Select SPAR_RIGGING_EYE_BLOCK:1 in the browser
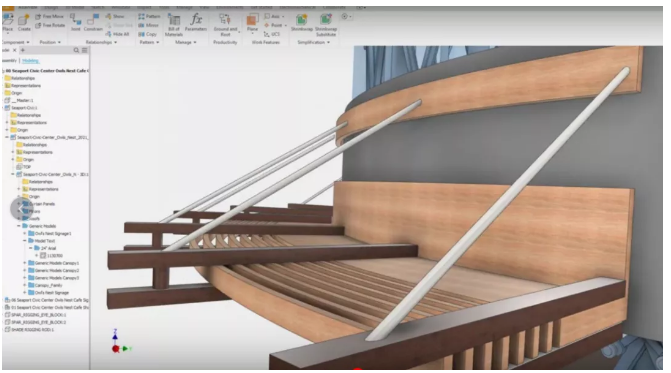The width and height of the screenshot is (671, 373). 35,315
